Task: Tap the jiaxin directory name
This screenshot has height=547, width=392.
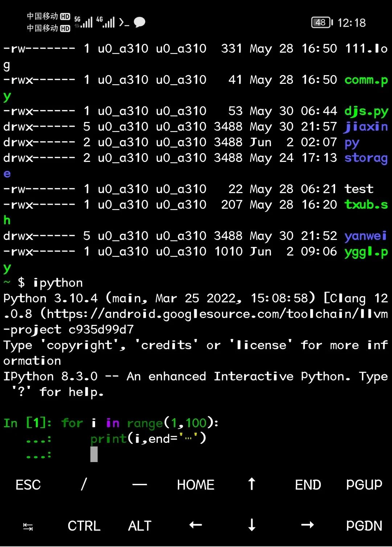Action: (x=366, y=126)
